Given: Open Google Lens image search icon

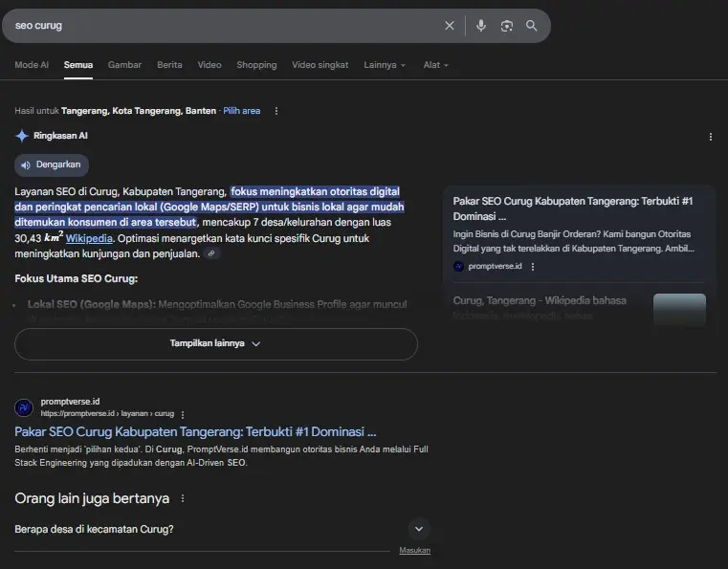Looking at the screenshot, I should [x=506, y=26].
